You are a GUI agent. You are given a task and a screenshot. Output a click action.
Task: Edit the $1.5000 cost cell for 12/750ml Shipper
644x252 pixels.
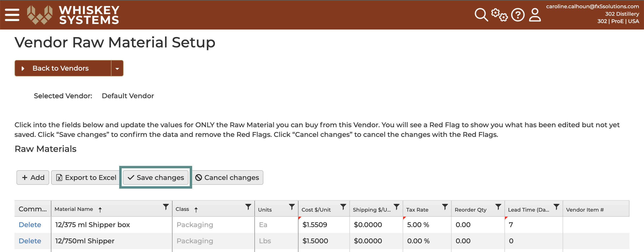[324, 241]
